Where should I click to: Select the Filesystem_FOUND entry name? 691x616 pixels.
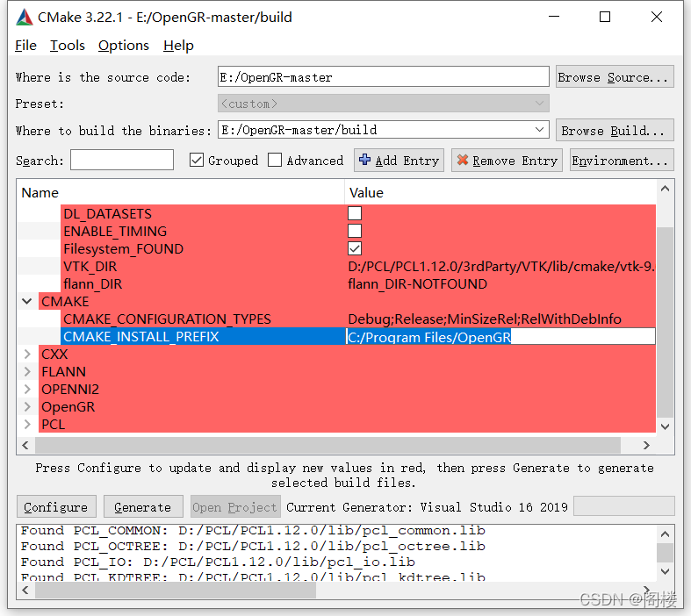124,249
